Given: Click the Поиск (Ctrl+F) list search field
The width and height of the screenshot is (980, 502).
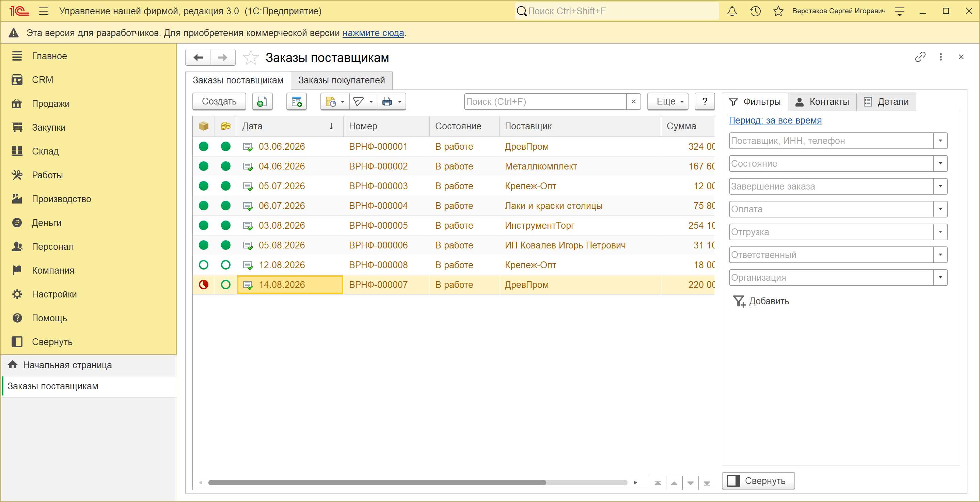Looking at the screenshot, I should (x=546, y=101).
